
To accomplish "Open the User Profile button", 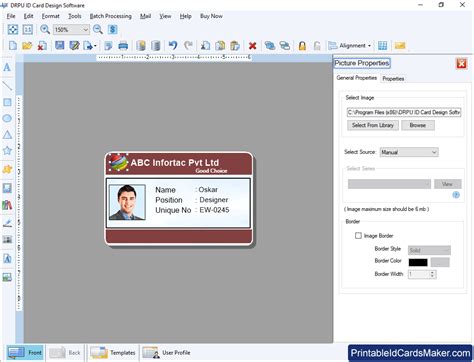I will [166, 353].
